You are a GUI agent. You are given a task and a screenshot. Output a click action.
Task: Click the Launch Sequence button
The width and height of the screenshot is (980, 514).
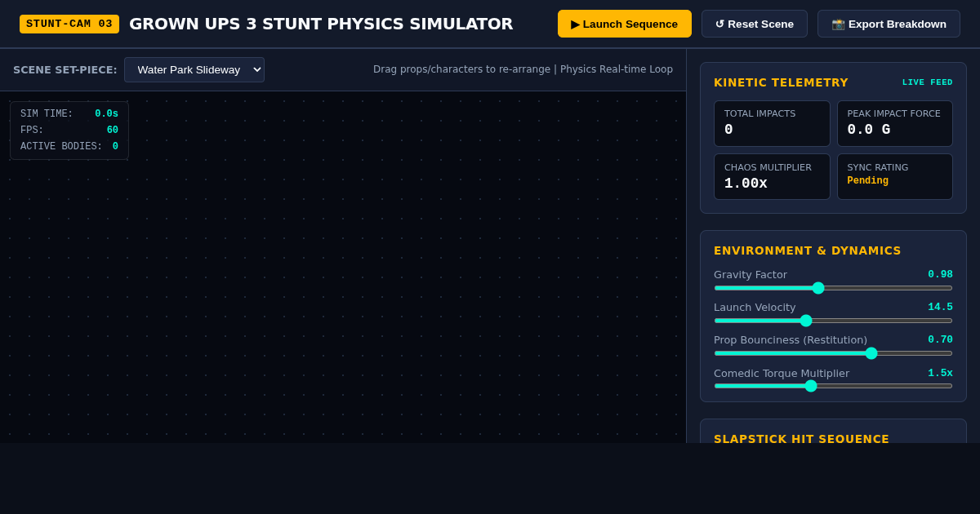(625, 24)
